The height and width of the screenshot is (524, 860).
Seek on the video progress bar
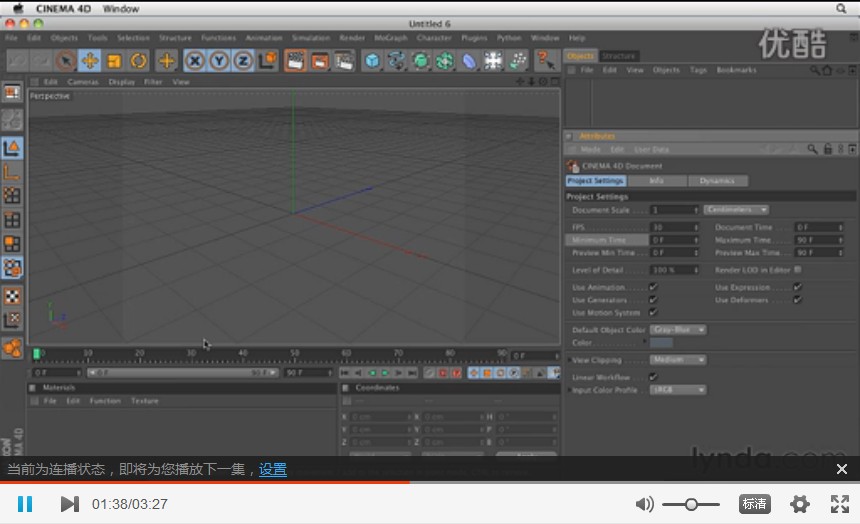click(x=430, y=482)
